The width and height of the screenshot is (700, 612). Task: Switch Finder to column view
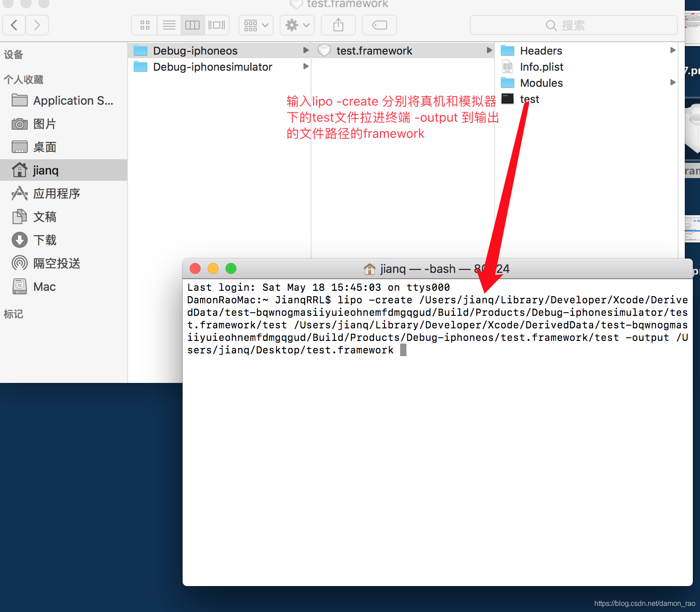192,25
